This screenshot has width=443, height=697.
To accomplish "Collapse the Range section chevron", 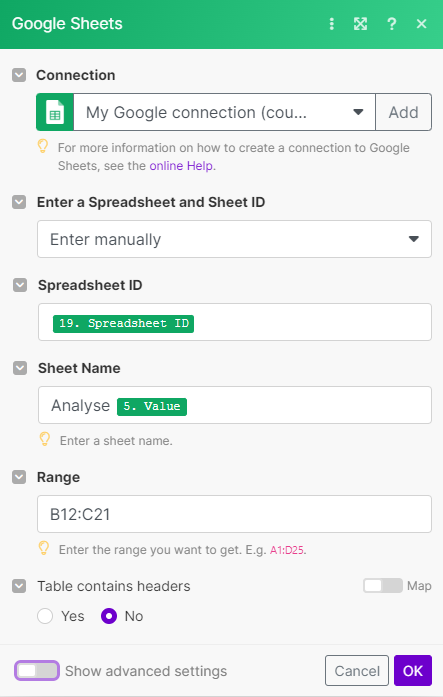I will click(19, 477).
